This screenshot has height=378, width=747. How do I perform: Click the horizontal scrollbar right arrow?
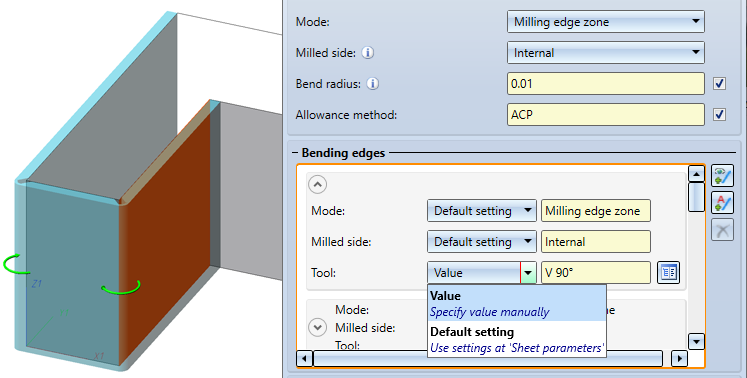click(679, 358)
